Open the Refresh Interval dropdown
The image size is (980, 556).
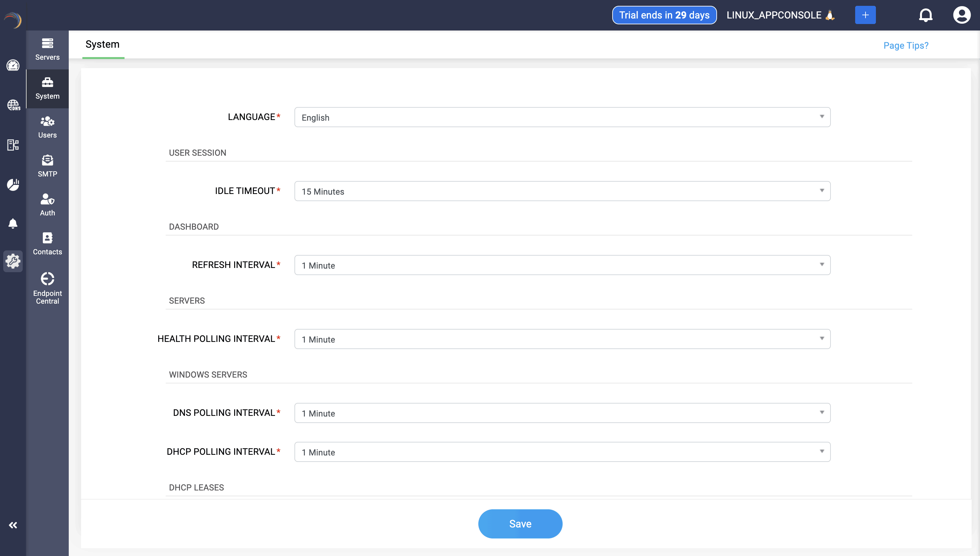click(562, 265)
